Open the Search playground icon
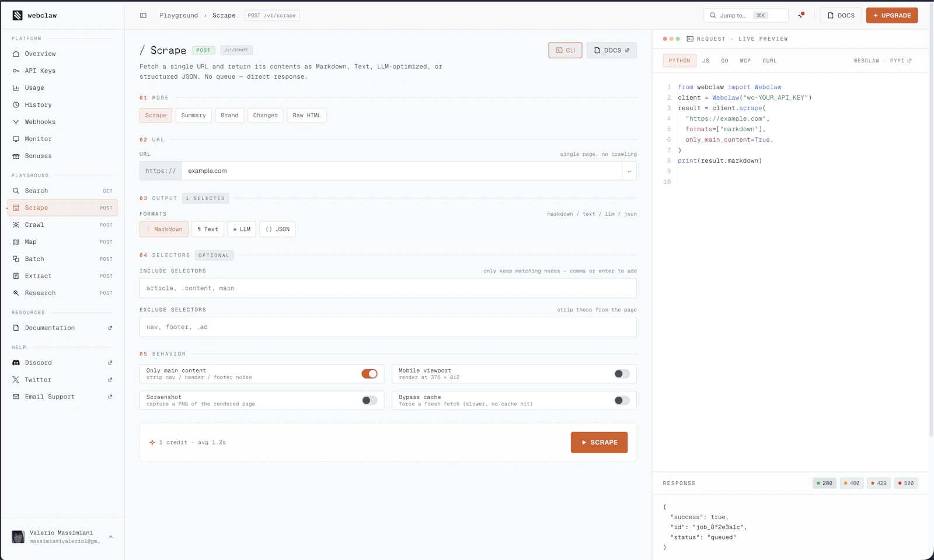Image resolution: width=934 pixels, height=560 pixels. pos(16,191)
